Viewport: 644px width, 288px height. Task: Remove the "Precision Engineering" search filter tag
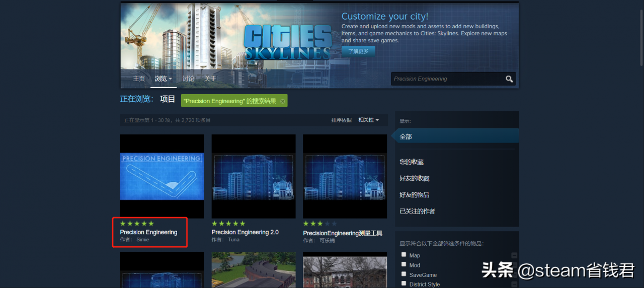[x=283, y=101]
